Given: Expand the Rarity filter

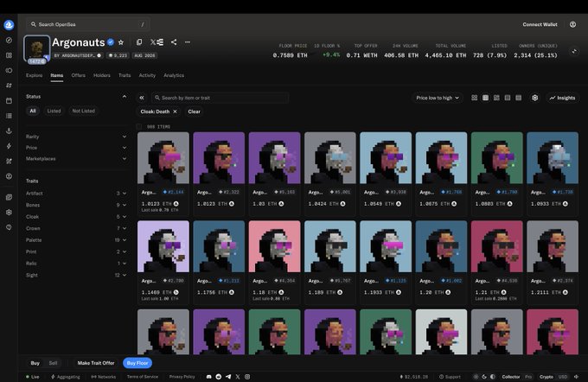Looking at the screenshot, I should click(75, 137).
